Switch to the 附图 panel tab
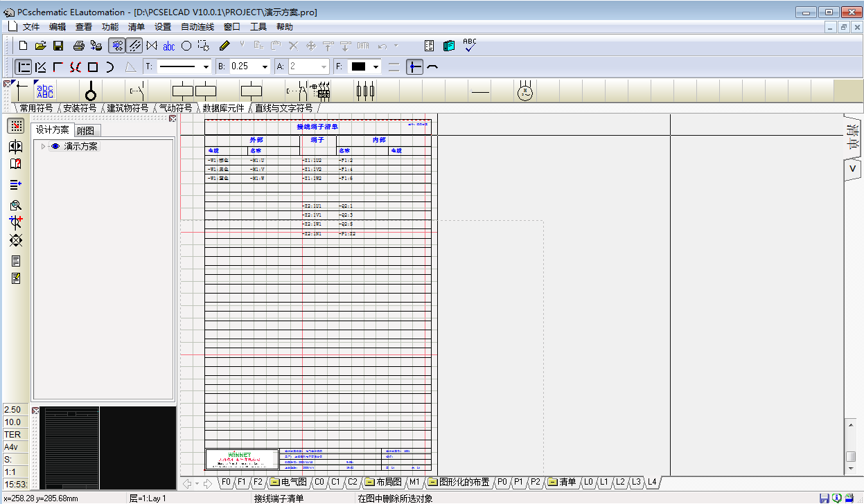 click(86, 131)
